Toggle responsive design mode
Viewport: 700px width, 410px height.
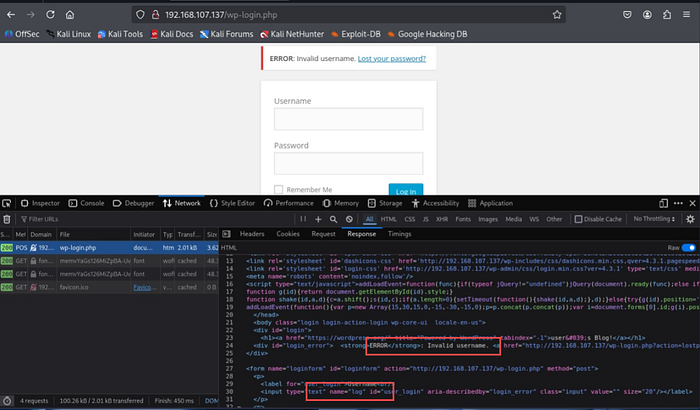point(663,203)
